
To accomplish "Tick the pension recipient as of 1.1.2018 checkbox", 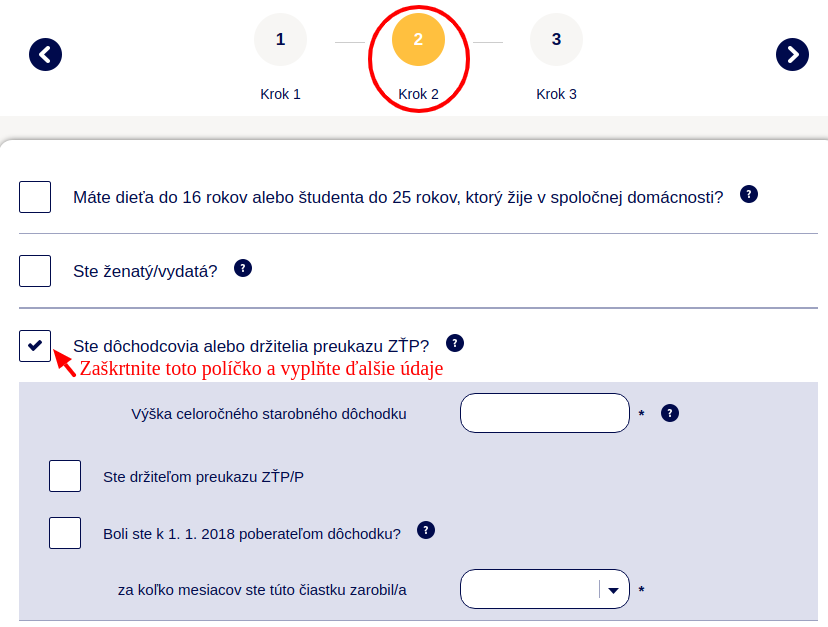I will click(65, 533).
